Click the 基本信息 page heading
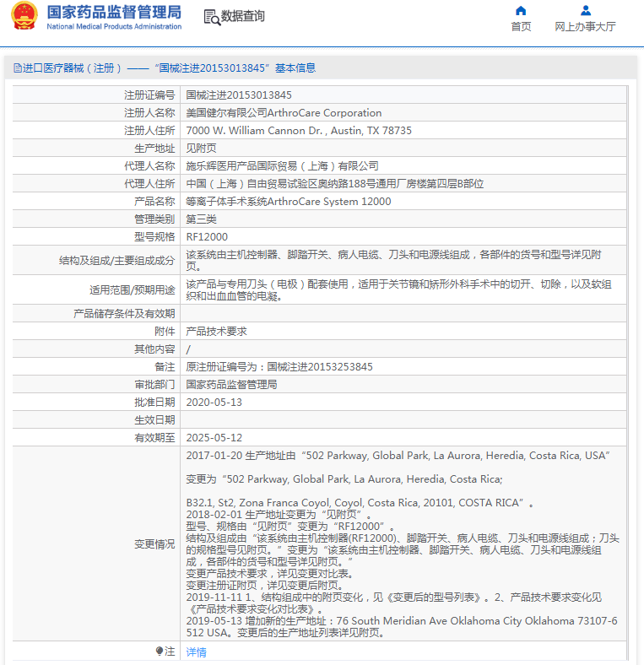The height and width of the screenshot is (665, 644). (295, 68)
